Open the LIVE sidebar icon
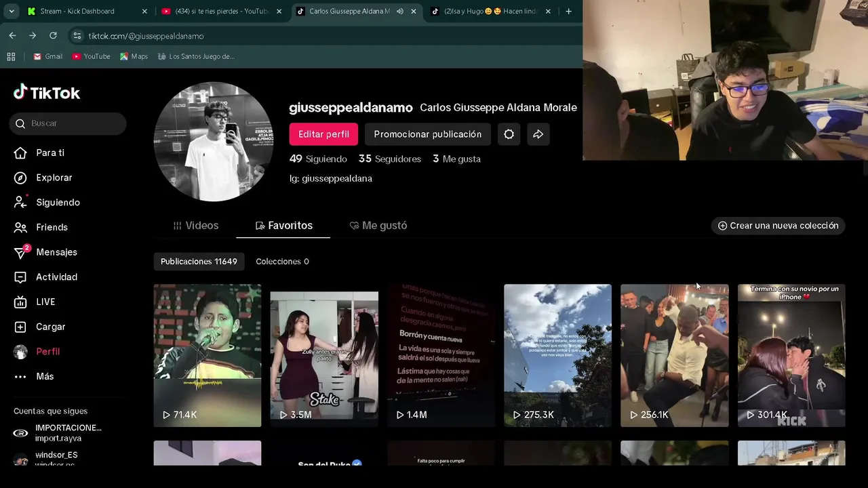This screenshot has height=488, width=868. tap(20, 302)
